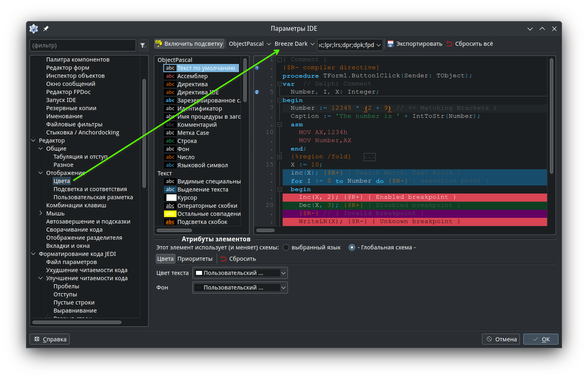Viewport: 588px width, 379px height.
Task: Click into the (фильтр) search field
Action: coord(83,45)
